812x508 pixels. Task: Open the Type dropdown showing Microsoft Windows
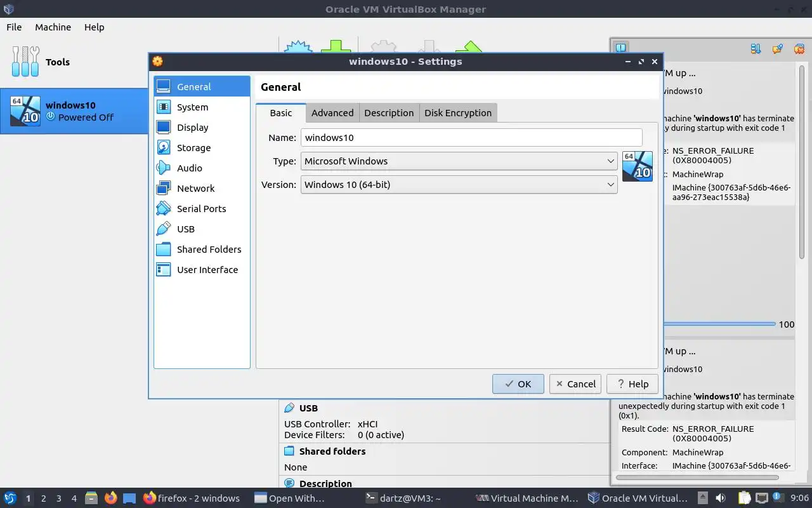459,161
